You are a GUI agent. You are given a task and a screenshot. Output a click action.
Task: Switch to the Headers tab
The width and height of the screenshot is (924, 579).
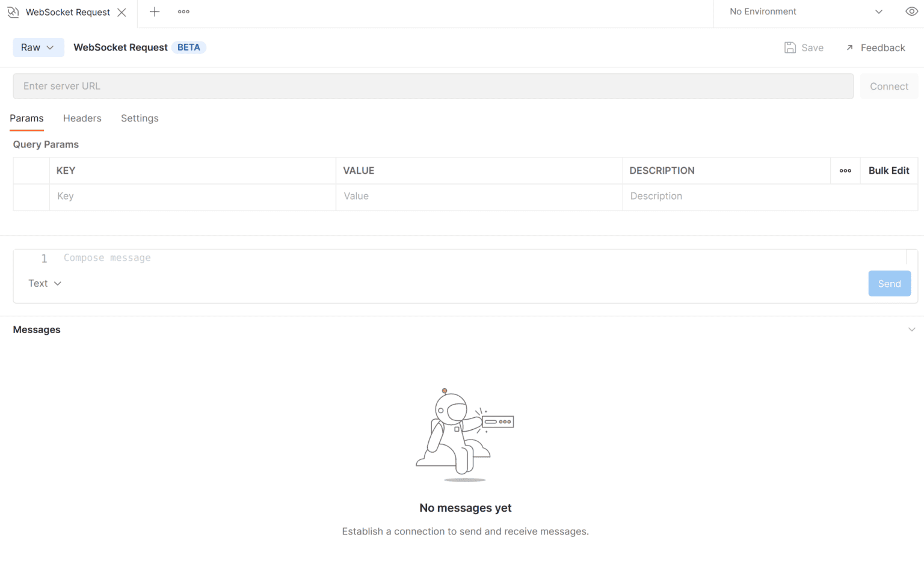pos(82,118)
